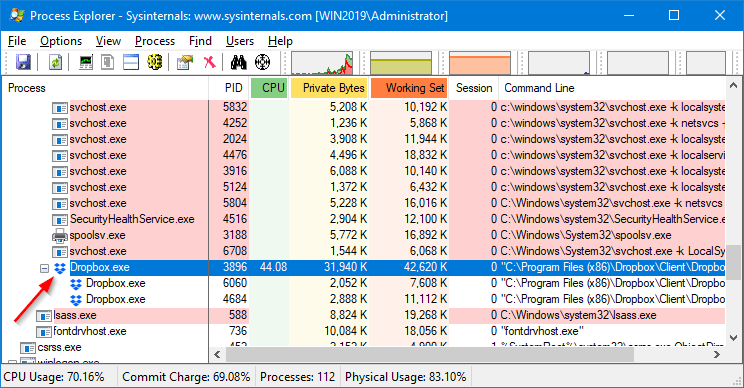Select the csrss.exe process
Screen dimensions: 744x388
pos(59,348)
